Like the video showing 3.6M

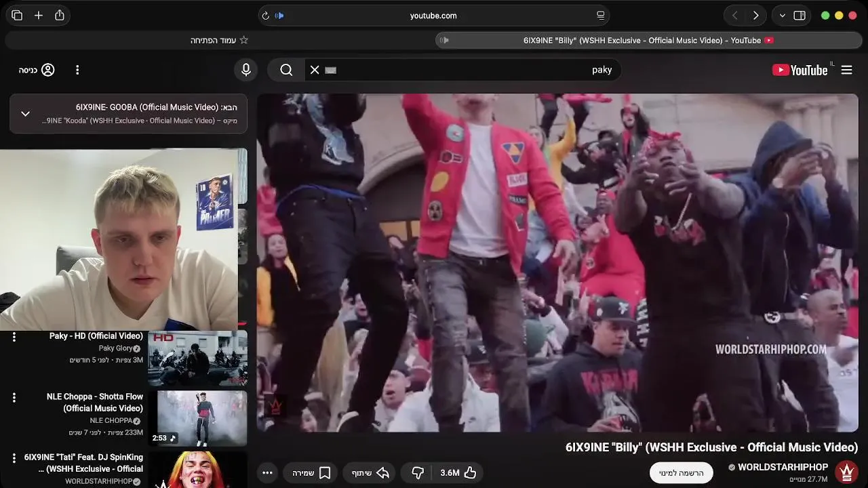coord(458,473)
